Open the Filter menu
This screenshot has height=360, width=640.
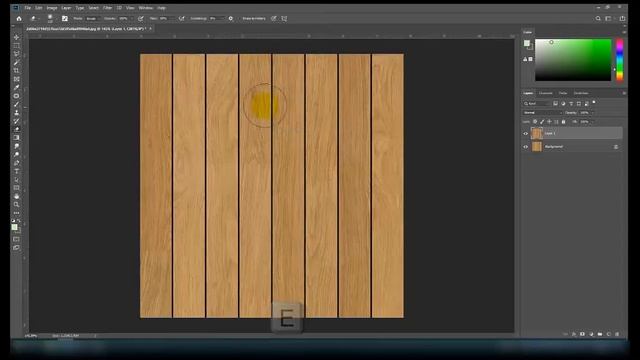(108, 8)
